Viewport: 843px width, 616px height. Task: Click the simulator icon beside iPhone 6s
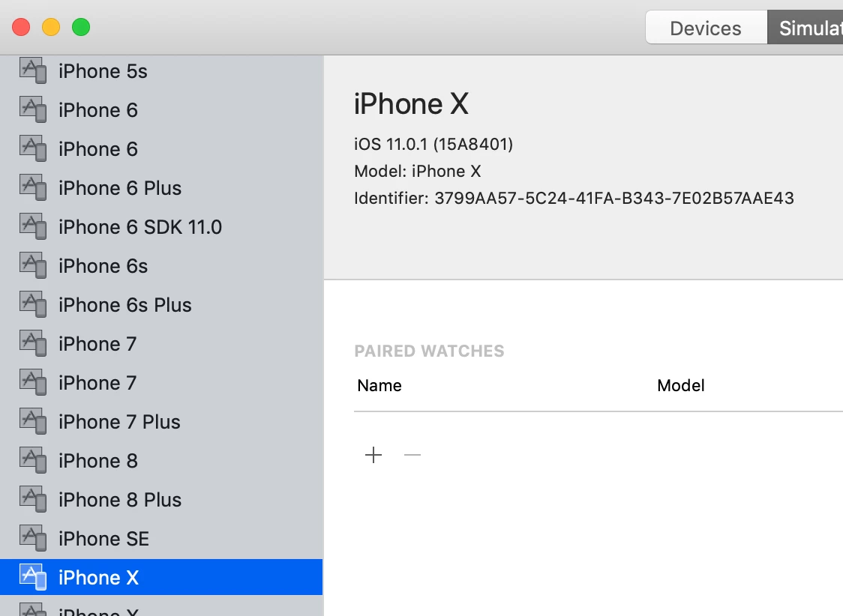point(33,266)
